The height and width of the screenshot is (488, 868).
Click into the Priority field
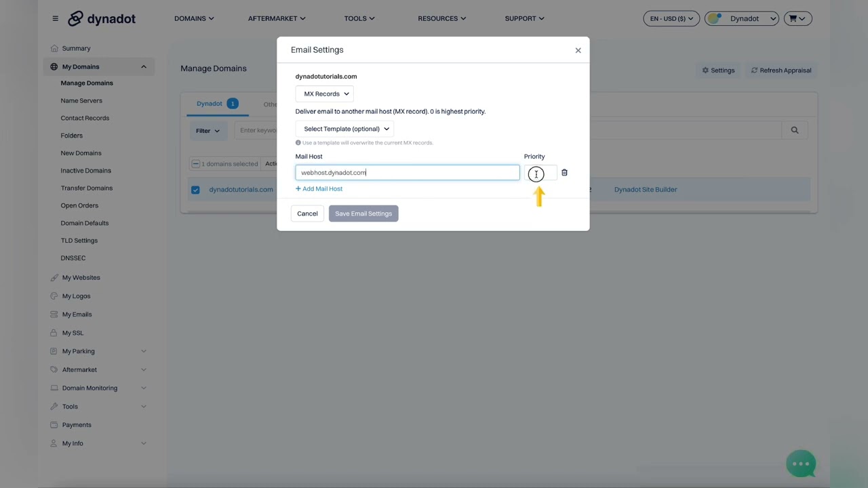[x=540, y=173]
